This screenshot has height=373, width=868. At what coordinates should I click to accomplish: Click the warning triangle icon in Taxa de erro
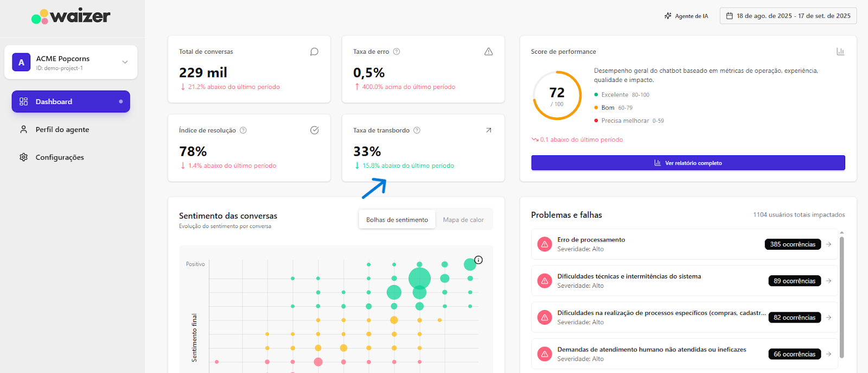488,52
